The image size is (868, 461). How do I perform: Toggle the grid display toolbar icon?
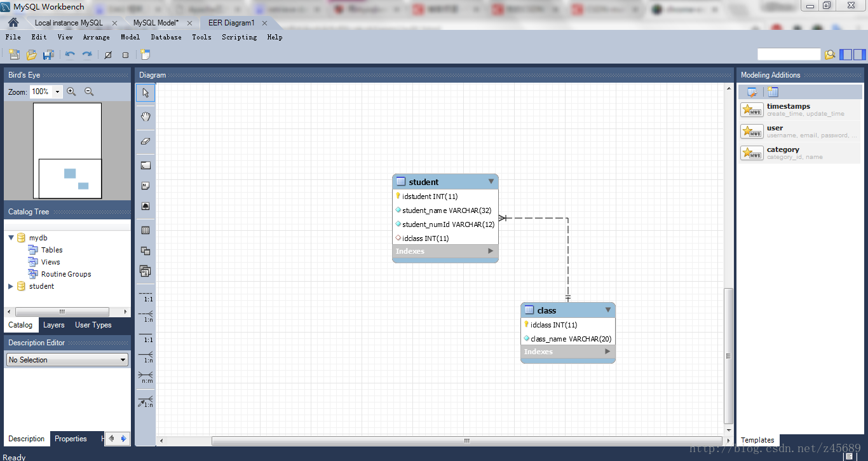(x=125, y=55)
